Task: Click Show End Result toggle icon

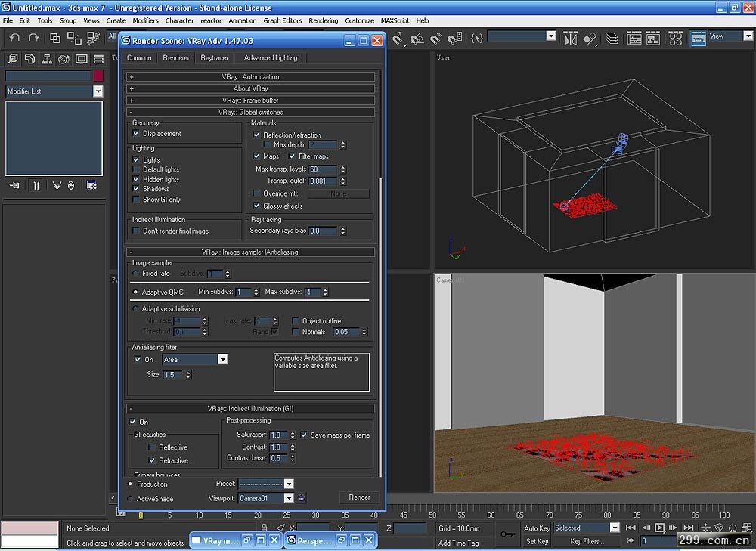Action: (36, 185)
